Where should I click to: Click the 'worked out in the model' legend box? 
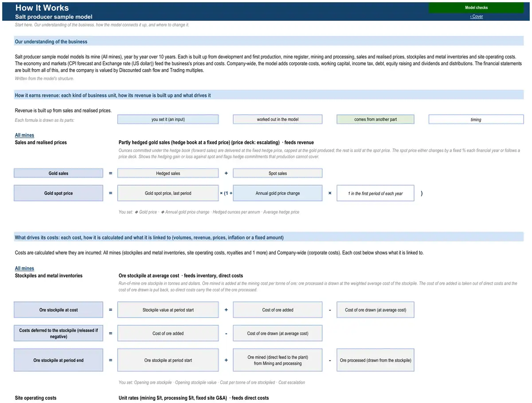click(278, 119)
